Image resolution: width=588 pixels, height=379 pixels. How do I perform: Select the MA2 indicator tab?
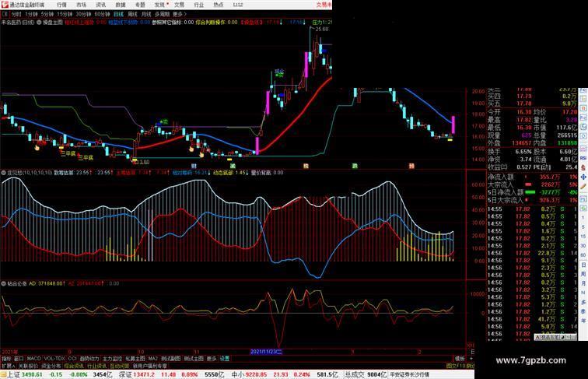coord(153,359)
